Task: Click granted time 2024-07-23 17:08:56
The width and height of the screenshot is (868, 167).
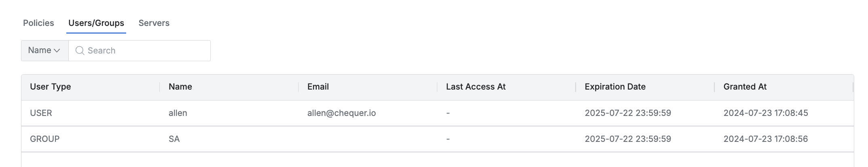Action: coord(765,139)
